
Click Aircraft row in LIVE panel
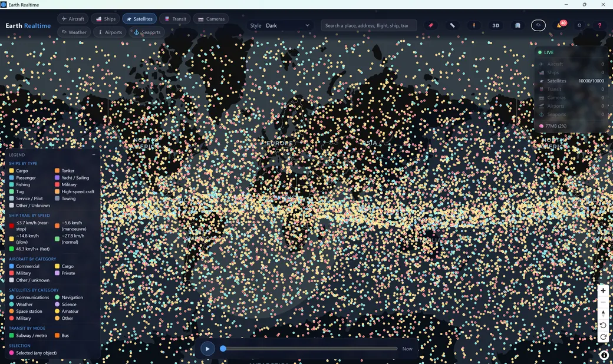(x=571, y=64)
